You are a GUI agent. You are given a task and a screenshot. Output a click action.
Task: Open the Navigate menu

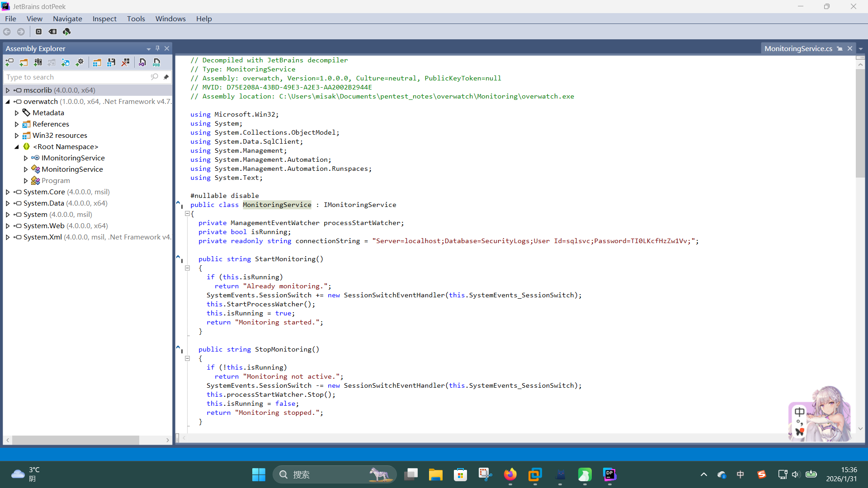click(67, 19)
